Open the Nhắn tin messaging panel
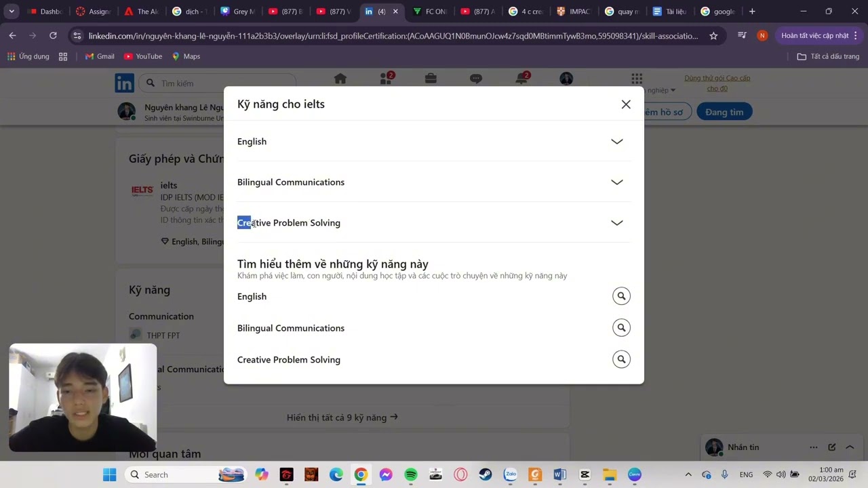This screenshot has width=868, height=488. coord(743,447)
